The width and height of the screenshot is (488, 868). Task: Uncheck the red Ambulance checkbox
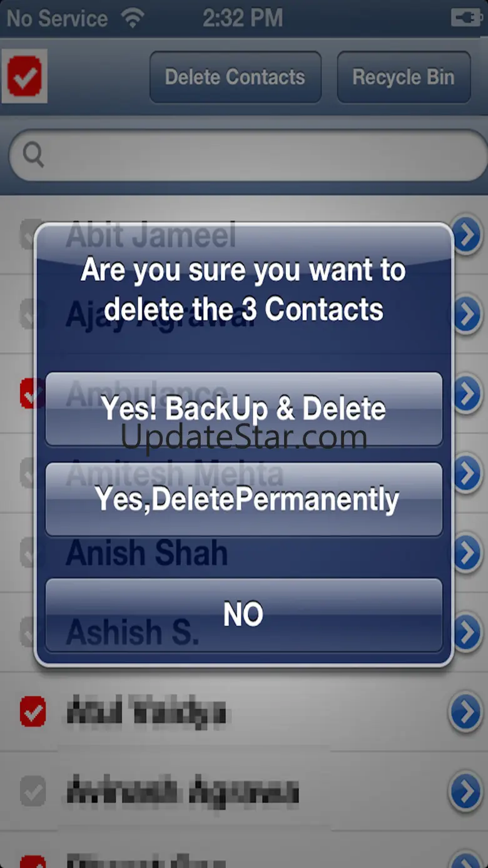(x=29, y=394)
